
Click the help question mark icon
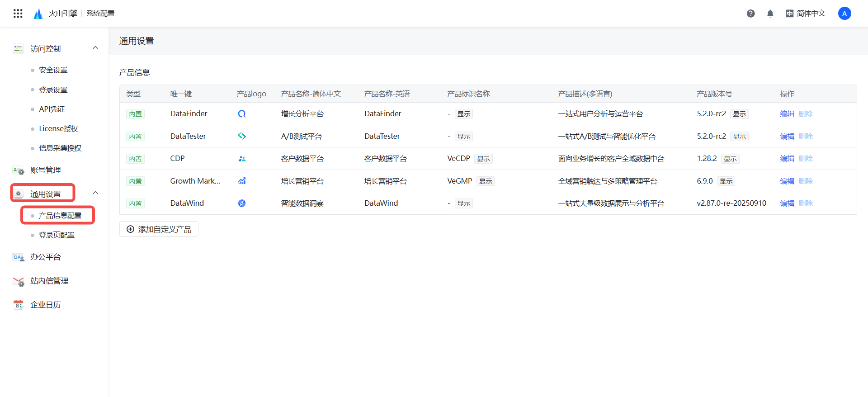coord(750,14)
